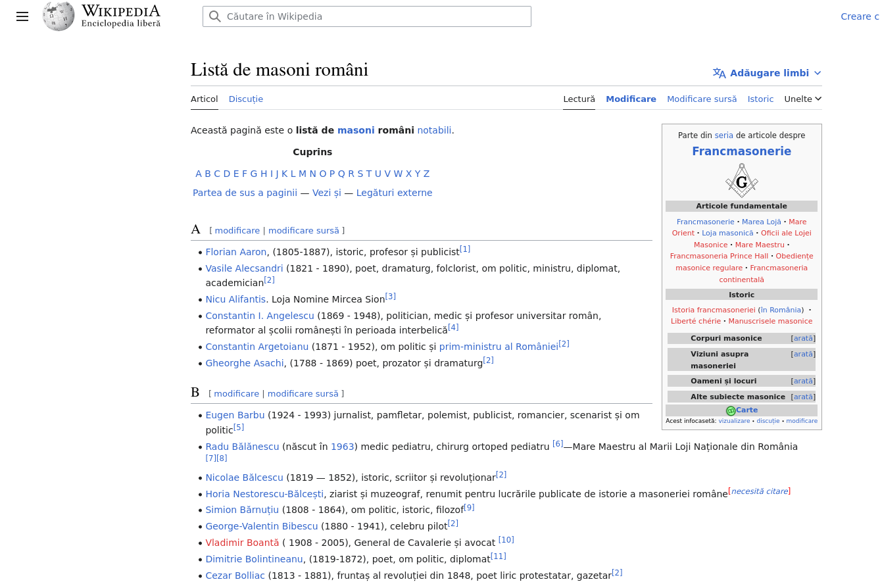Open Francmasoneria Prince Hall infobox link
The image size is (880, 588).
click(719, 256)
